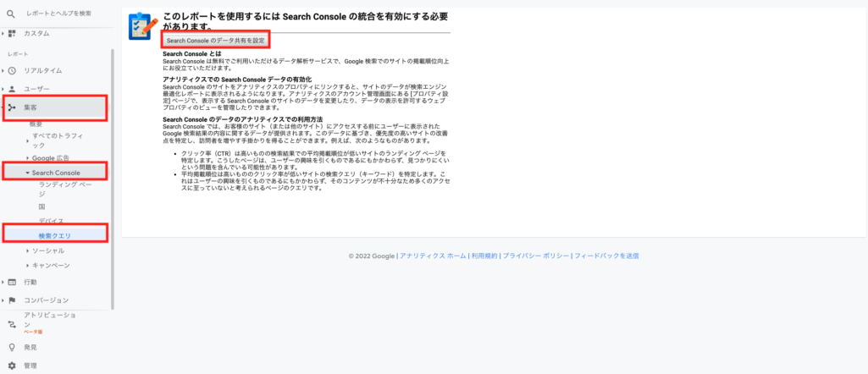This screenshot has width=868, height=374.
Task: Click the sidebar vertical scrollbar
Action: point(113,179)
